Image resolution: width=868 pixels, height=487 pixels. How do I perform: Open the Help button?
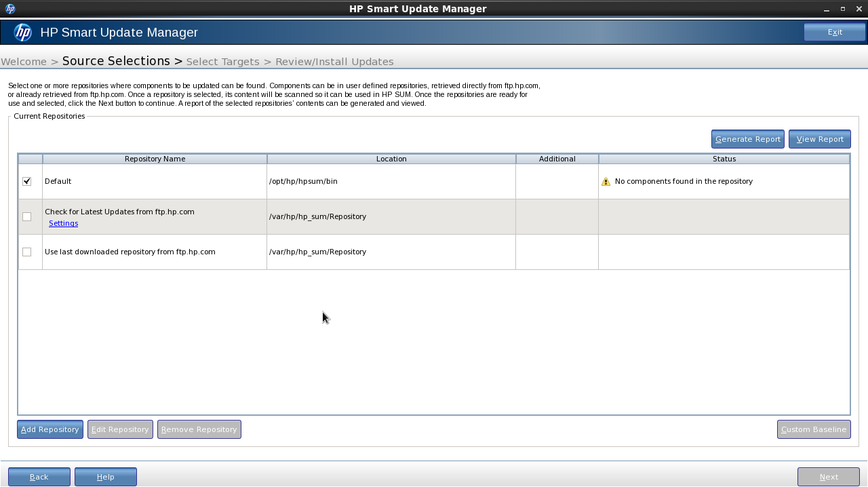[106, 477]
